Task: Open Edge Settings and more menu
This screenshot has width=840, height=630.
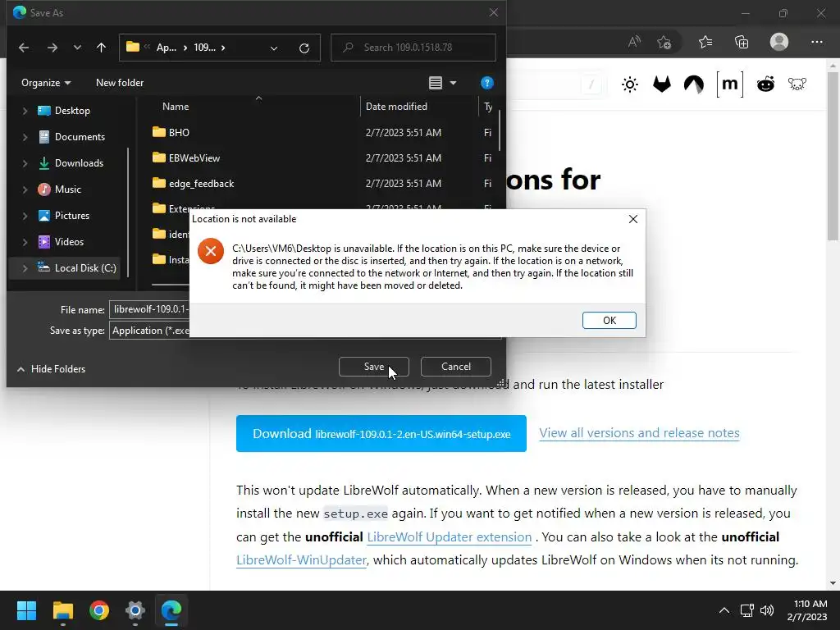Action: tap(816, 42)
